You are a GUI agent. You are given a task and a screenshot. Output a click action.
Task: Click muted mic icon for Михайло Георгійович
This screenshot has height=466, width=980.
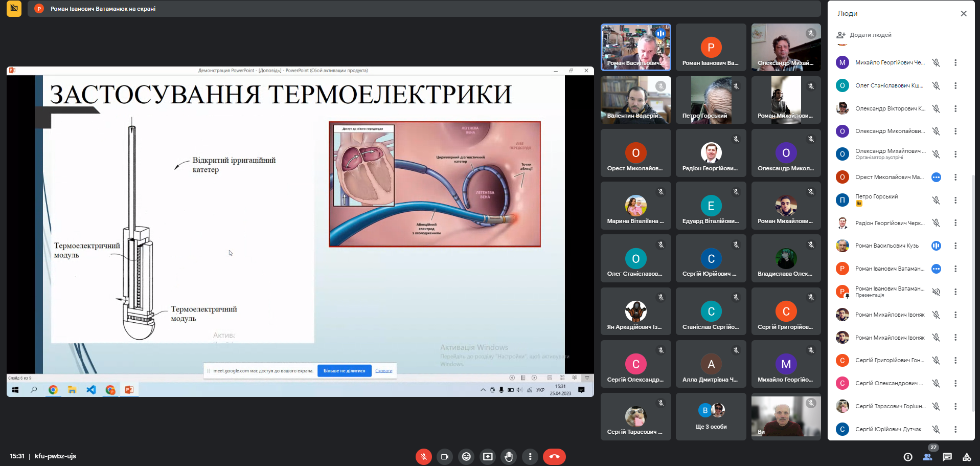[936, 62]
